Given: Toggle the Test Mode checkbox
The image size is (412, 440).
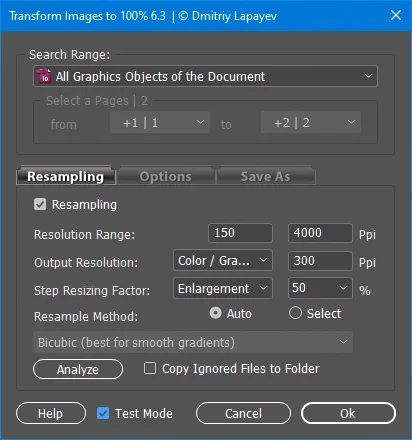Looking at the screenshot, I should click(103, 413).
